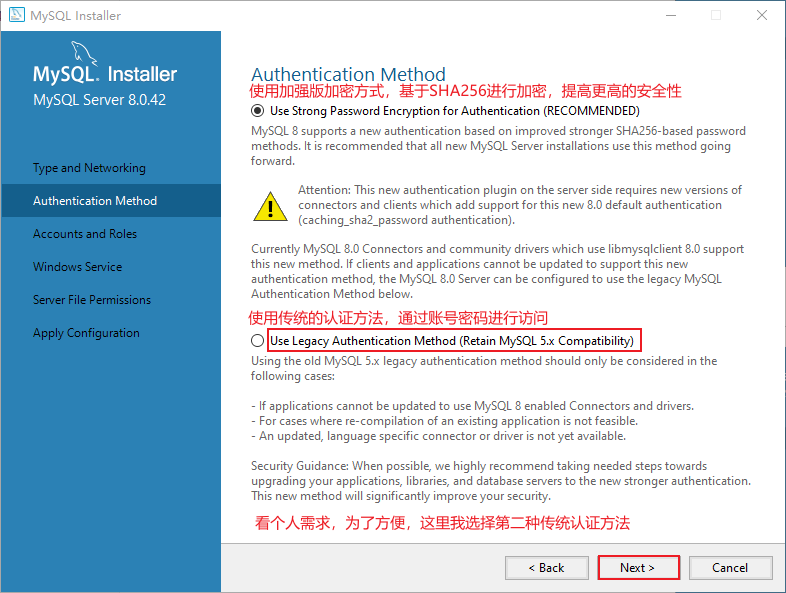786x593 pixels.
Task: Go to Server File Permissions step
Action: 92,300
